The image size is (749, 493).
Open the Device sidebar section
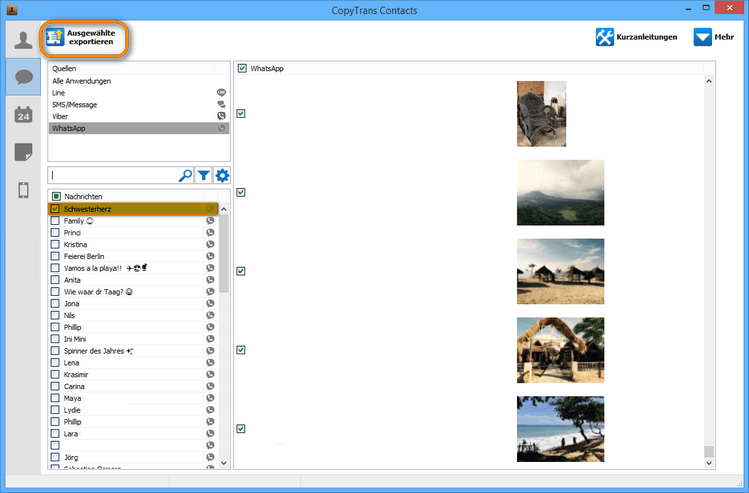click(x=23, y=190)
